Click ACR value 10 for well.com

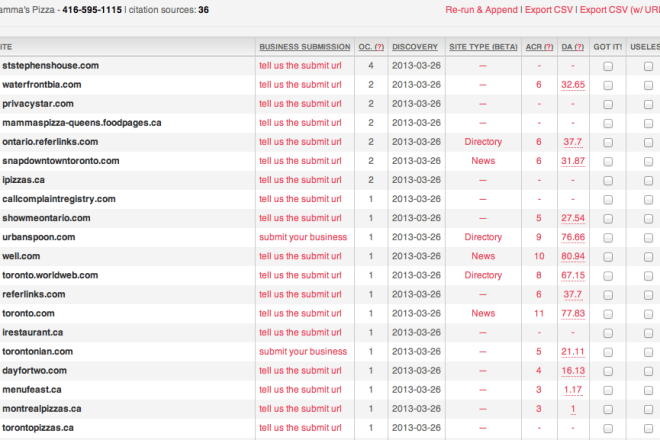(x=539, y=256)
